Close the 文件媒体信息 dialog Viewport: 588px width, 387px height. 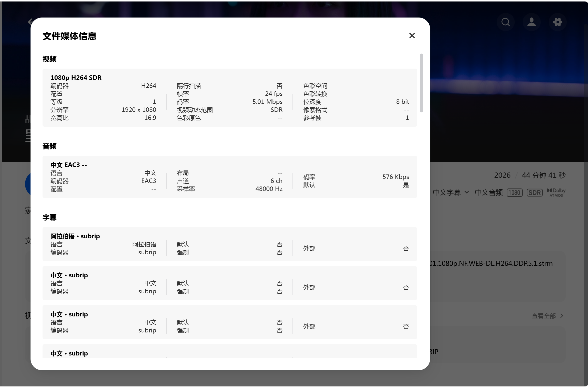412,36
